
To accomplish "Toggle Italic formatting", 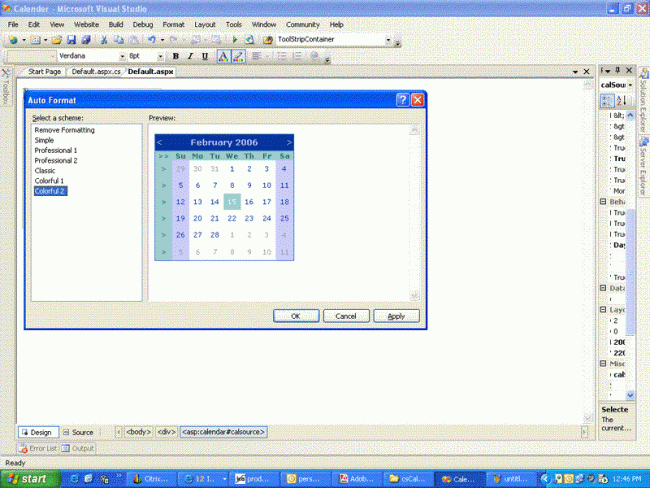I will tap(190, 56).
